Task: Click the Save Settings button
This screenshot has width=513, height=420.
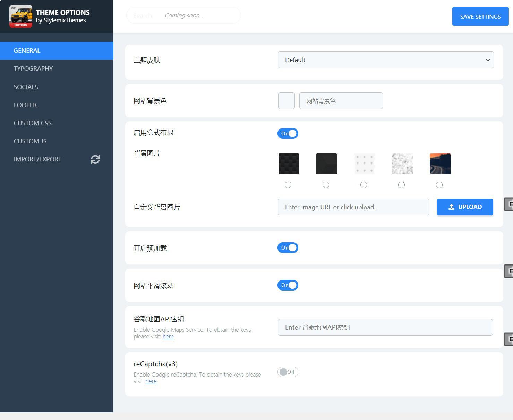Action: 480,16
